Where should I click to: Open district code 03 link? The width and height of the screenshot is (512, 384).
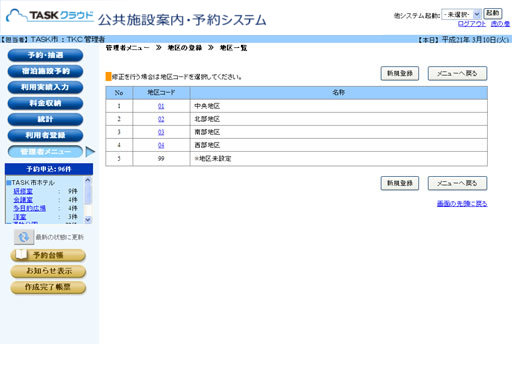161,132
